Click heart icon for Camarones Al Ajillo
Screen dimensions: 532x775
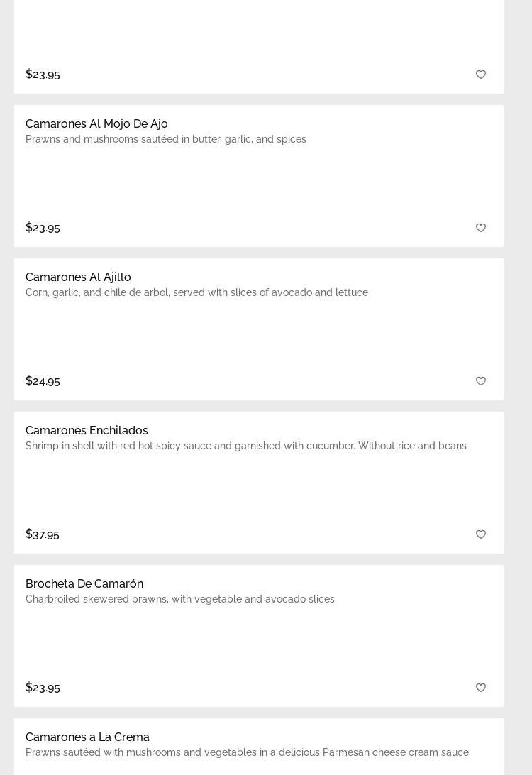click(x=481, y=381)
